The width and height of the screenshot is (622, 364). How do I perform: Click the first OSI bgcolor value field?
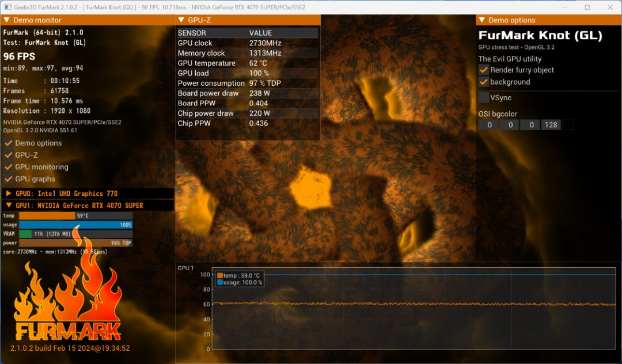(x=489, y=125)
